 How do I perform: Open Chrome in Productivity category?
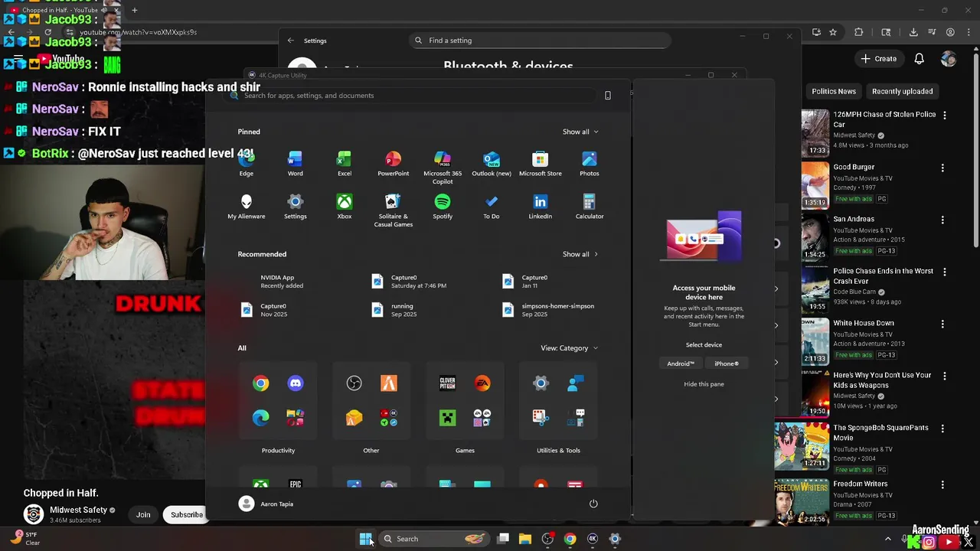pyautogui.click(x=261, y=383)
